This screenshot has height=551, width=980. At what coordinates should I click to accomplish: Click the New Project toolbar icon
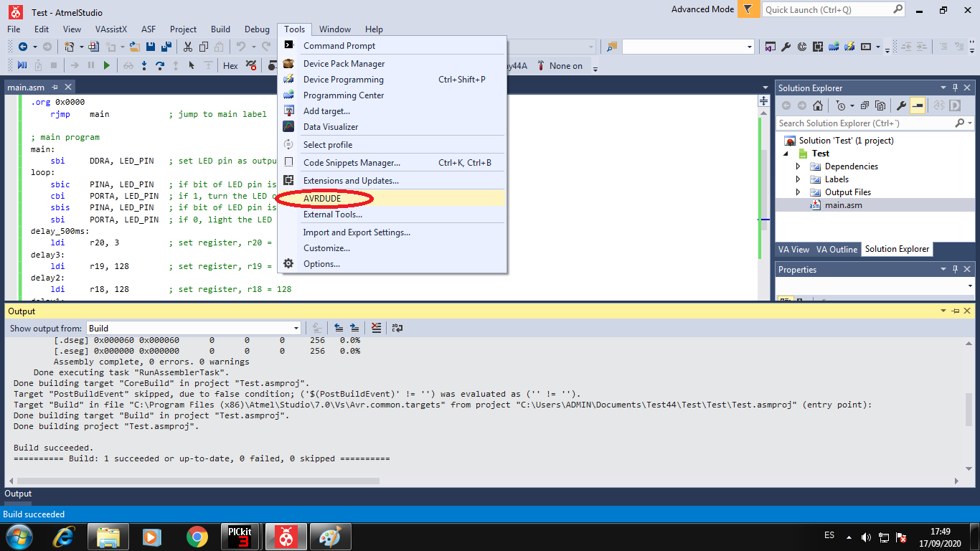[70, 47]
